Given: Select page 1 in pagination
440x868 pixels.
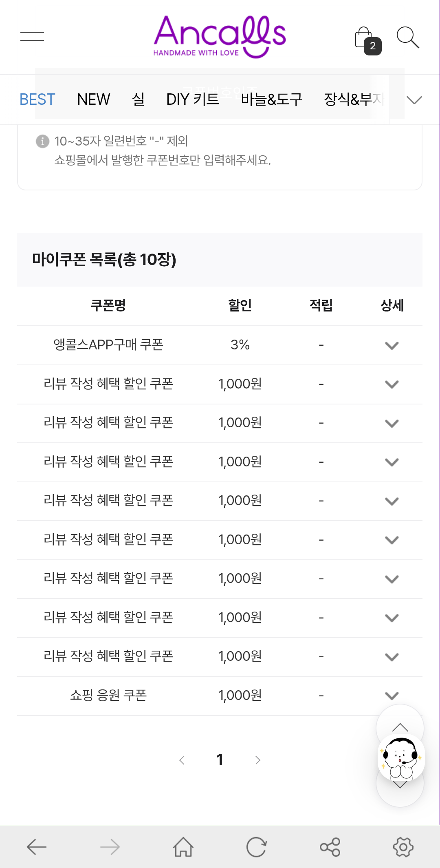Looking at the screenshot, I should (220, 760).
